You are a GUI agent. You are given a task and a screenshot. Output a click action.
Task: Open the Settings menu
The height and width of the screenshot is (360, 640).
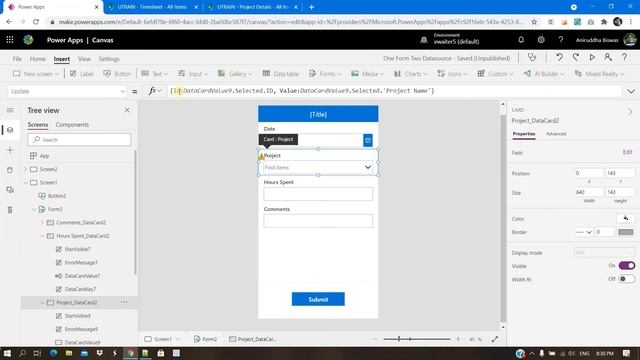(109, 59)
